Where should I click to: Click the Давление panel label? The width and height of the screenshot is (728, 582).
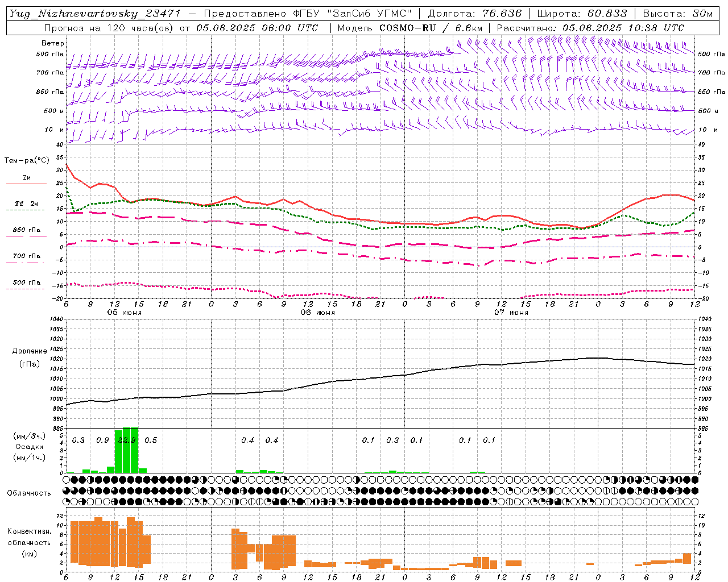(28, 351)
